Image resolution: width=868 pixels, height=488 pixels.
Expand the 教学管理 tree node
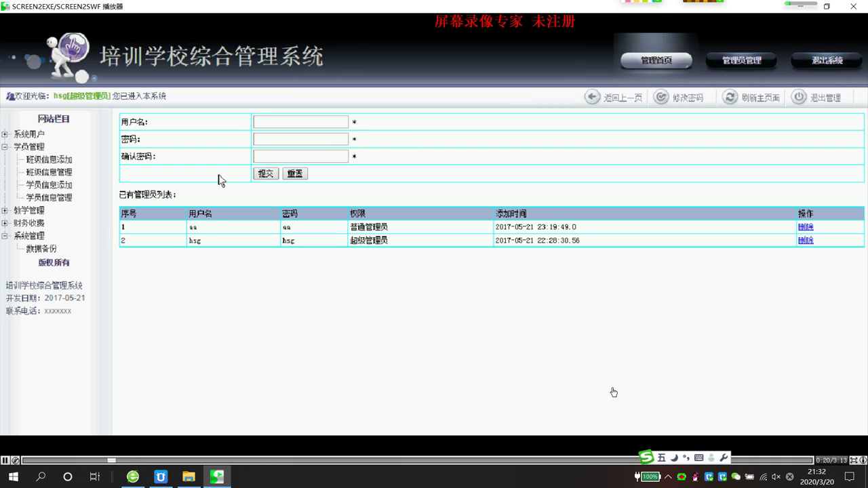pyautogui.click(x=5, y=210)
